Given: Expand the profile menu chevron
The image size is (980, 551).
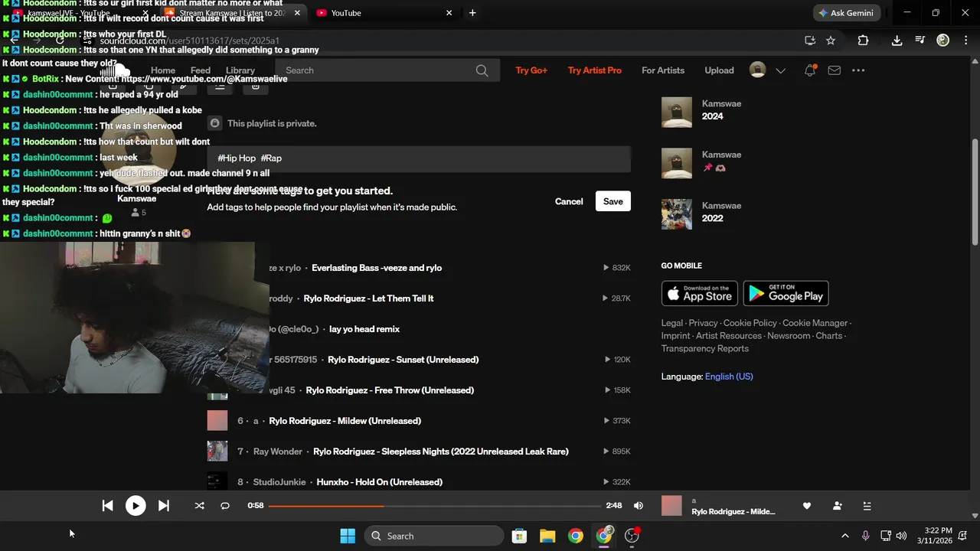Looking at the screenshot, I should [x=780, y=70].
